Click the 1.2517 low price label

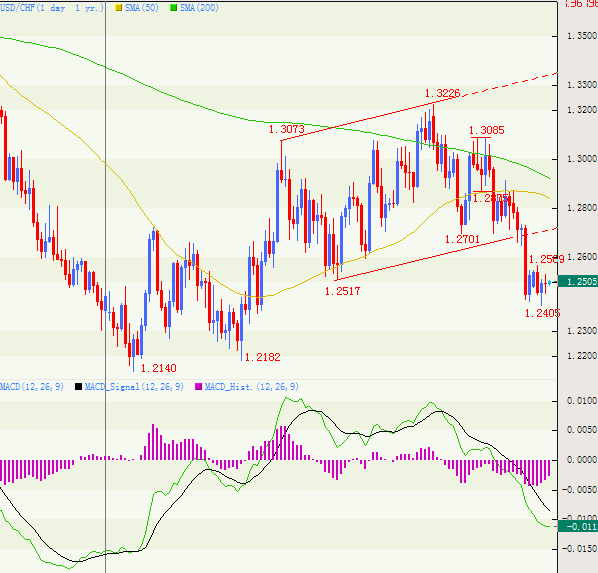(x=342, y=291)
